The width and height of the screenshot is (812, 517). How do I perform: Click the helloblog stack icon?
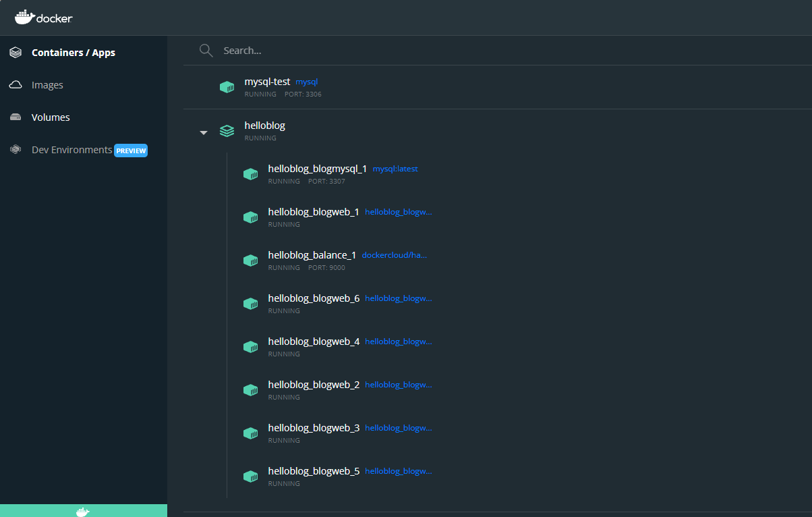[x=227, y=131]
